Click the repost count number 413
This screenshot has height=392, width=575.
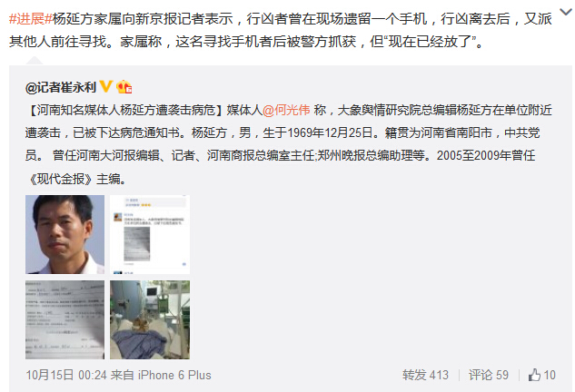439,375
